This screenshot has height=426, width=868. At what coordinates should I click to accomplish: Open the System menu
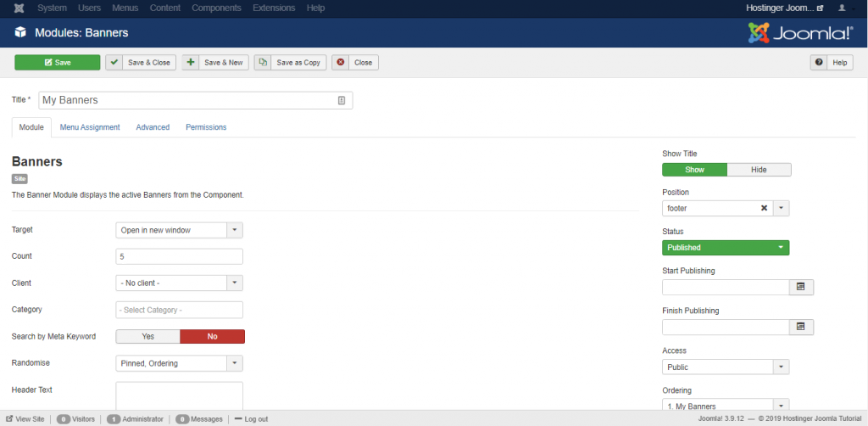(x=52, y=8)
